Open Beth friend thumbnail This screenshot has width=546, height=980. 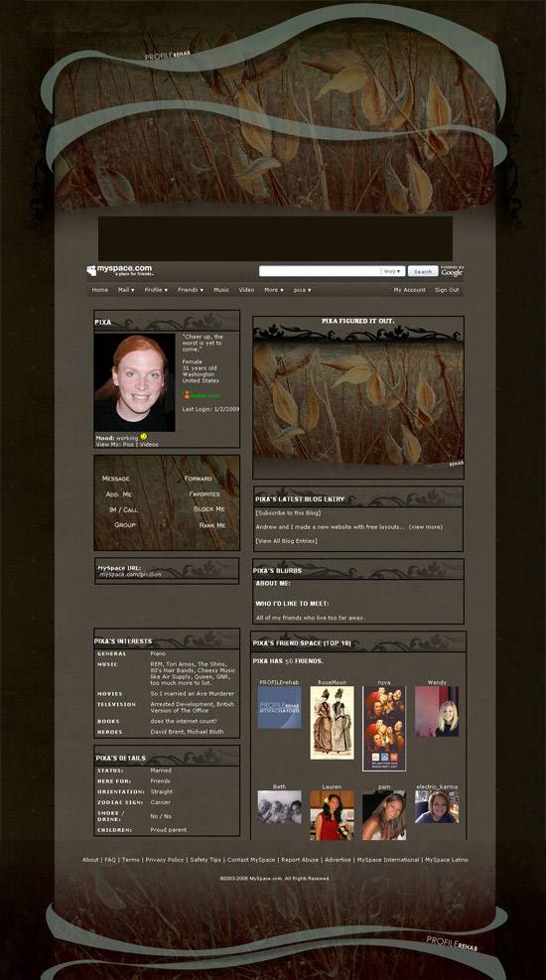279,807
